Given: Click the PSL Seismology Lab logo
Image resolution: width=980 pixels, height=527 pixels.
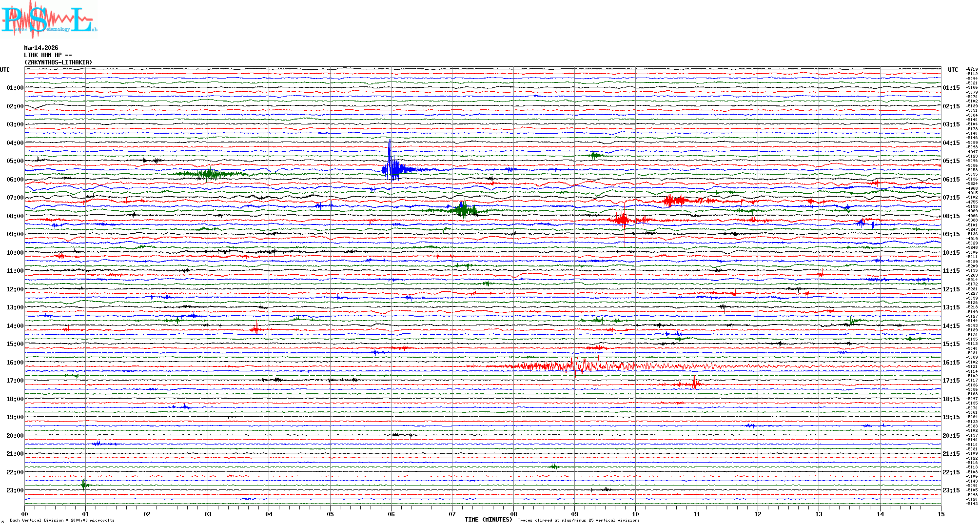Looking at the screenshot, I should [x=49, y=20].
